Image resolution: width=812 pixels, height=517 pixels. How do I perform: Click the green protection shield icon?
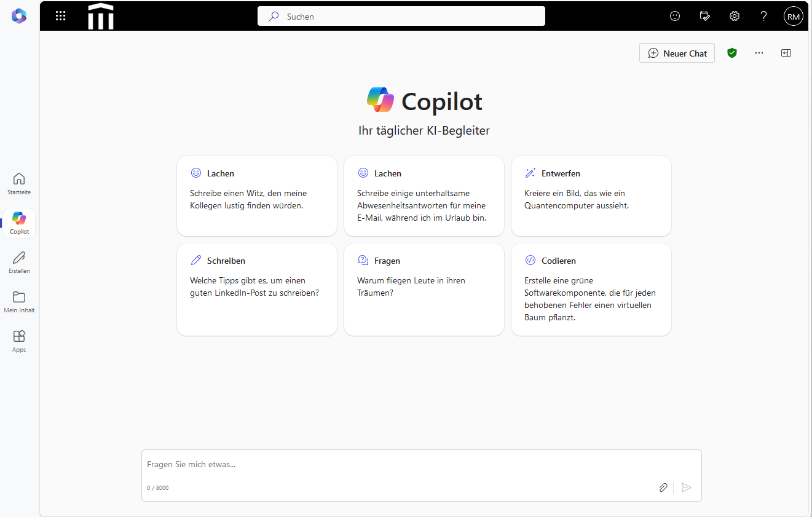coord(731,53)
